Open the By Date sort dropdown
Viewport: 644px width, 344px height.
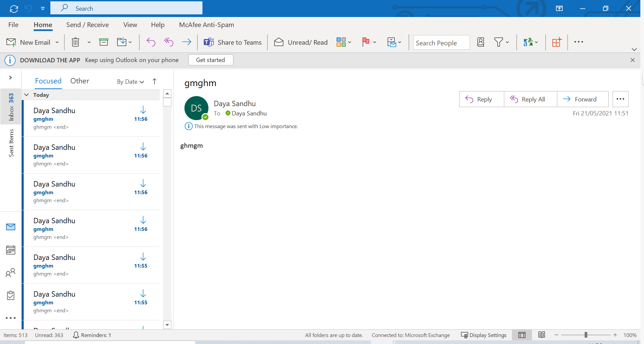pos(130,82)
